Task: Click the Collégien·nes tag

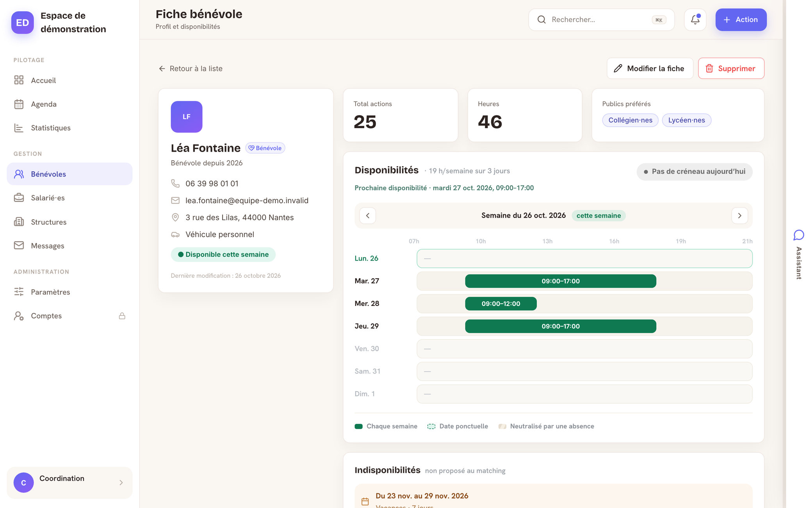Action: coord(630,120)
